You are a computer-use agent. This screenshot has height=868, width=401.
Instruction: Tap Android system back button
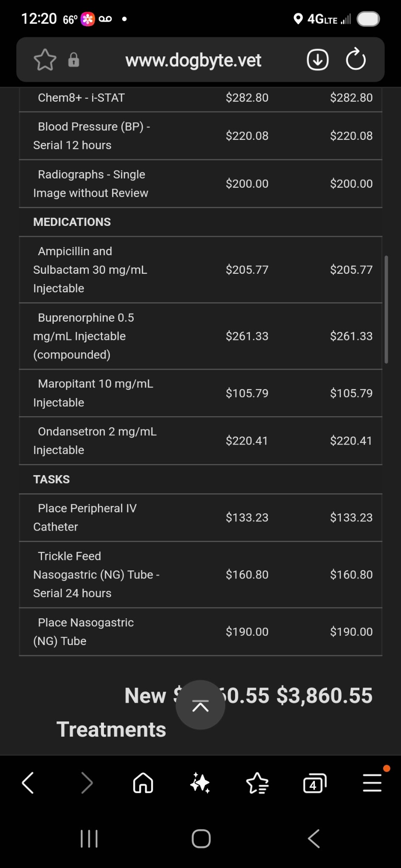[x=314, y=839]
